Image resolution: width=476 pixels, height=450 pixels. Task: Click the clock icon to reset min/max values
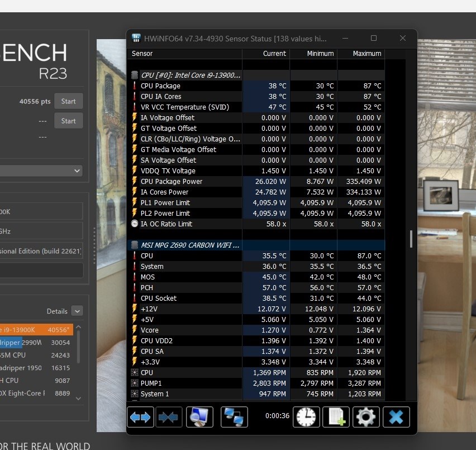pyautogui.click(x=306, y=417)
